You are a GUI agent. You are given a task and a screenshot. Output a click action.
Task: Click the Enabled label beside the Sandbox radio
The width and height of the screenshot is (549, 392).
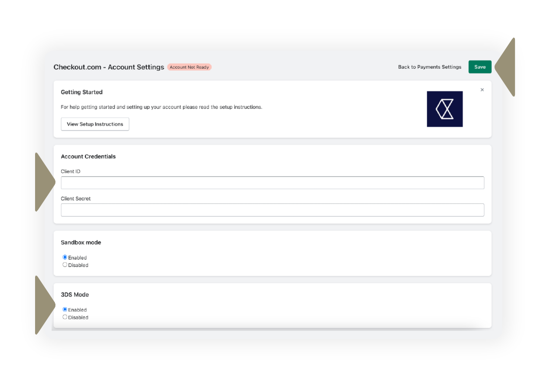(77, 257)
